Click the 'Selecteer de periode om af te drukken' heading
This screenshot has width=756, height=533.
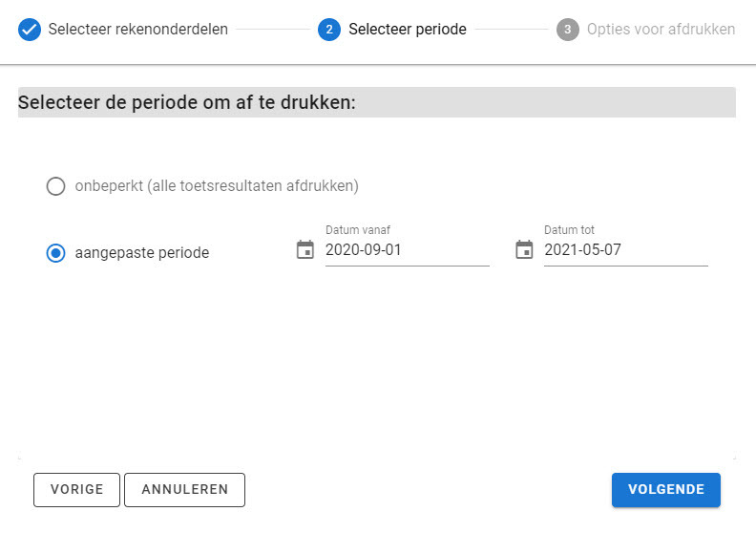(187, 102)
